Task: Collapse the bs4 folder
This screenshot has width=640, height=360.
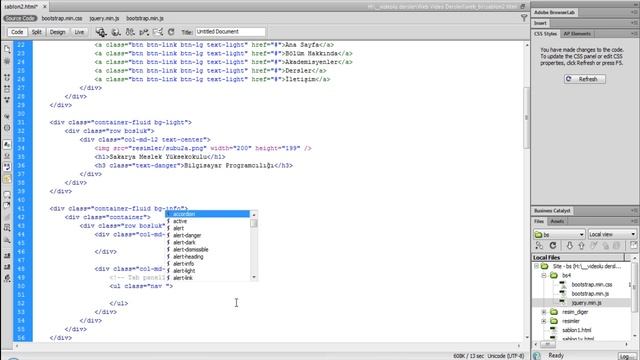Action: [x=544, y=276]
